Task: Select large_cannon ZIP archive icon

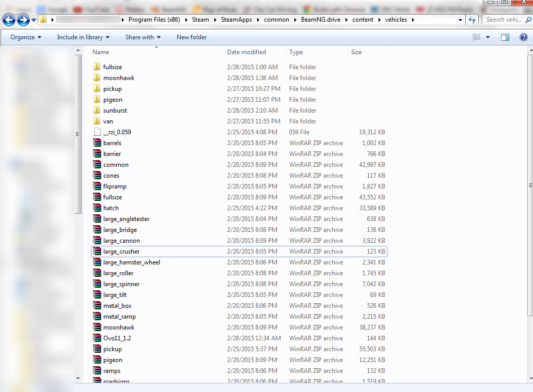Action: point(97,240)
